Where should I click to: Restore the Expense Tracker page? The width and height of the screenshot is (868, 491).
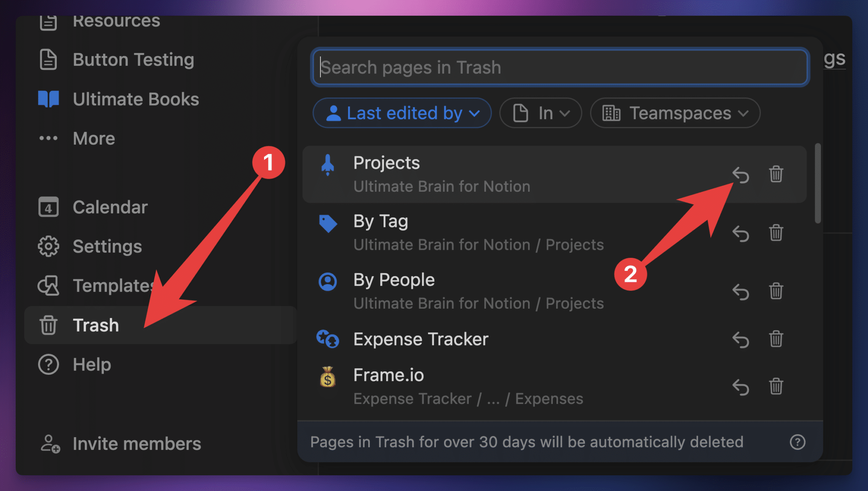(741, 340)
